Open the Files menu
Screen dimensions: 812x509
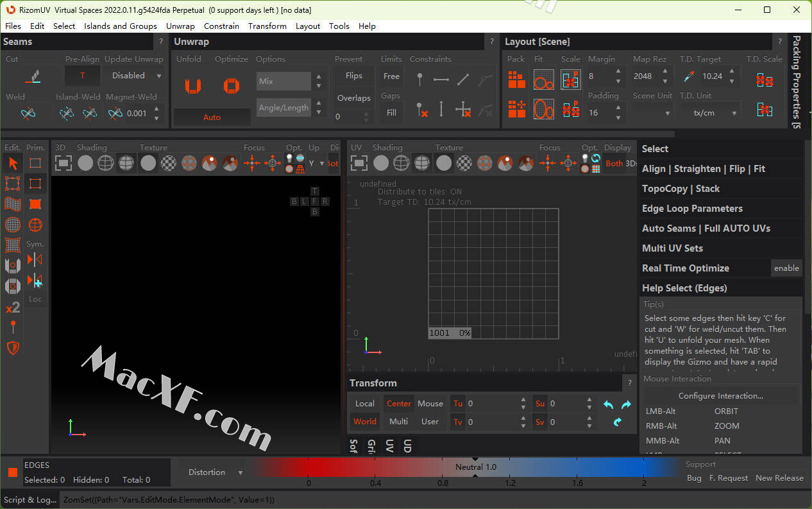tap(13, 26)
